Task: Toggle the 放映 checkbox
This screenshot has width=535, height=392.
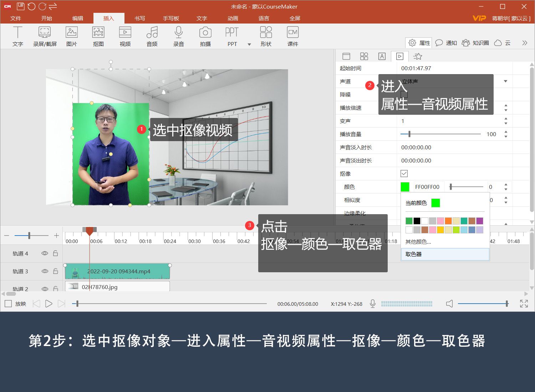Action: click(8, 304)
